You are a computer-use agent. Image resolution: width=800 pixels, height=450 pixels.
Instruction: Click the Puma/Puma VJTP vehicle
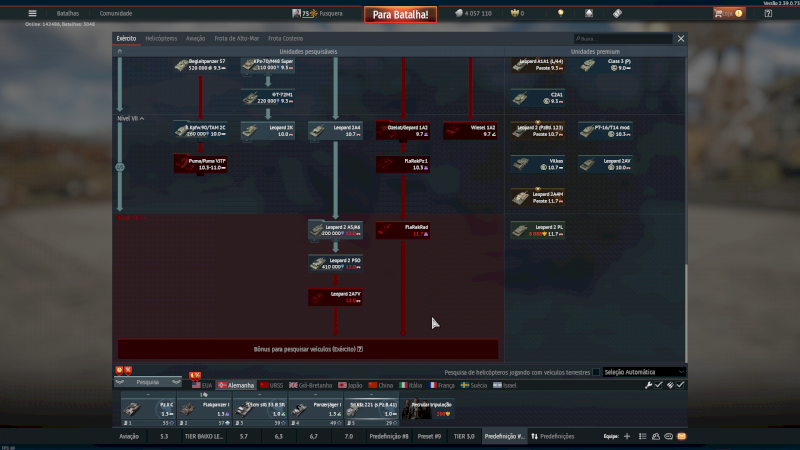(200, 163)
